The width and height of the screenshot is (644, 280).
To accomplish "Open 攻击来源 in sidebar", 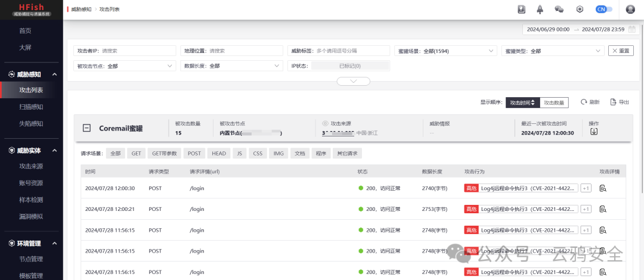I will click(31, 166).
